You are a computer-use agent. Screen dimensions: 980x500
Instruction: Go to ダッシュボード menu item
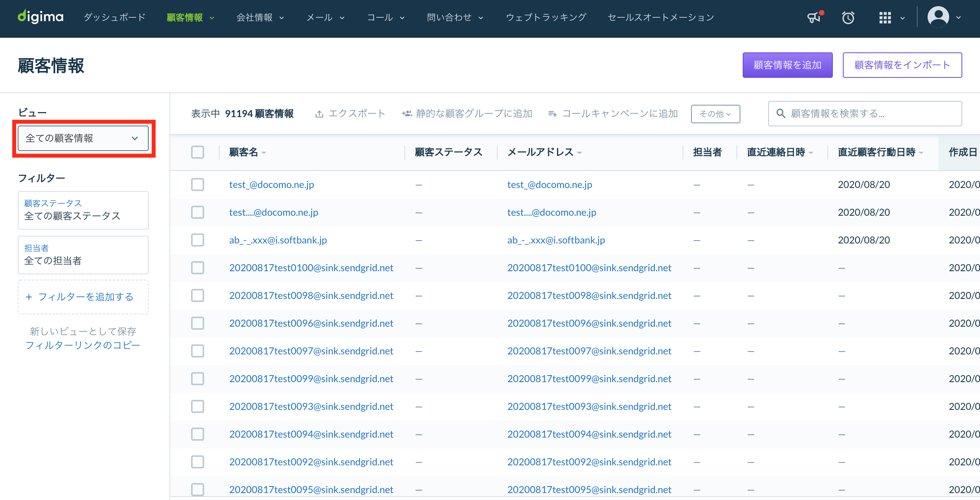(x=115, y=17)
